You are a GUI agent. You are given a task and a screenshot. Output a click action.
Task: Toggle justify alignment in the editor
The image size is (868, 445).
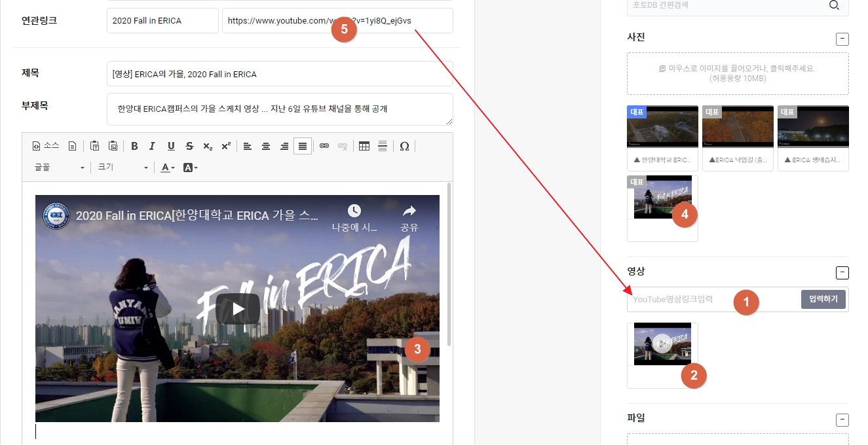(x=302, y=146)
